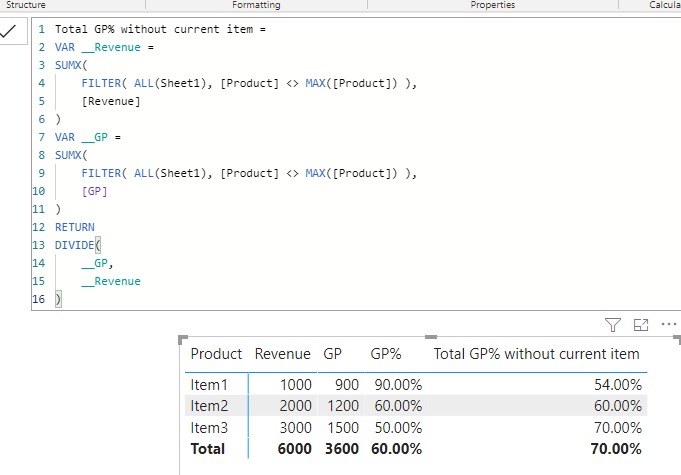Click FILTER on line 4
Image resolution: width=681 pixels, height=475 pixels.
point(101,83)
